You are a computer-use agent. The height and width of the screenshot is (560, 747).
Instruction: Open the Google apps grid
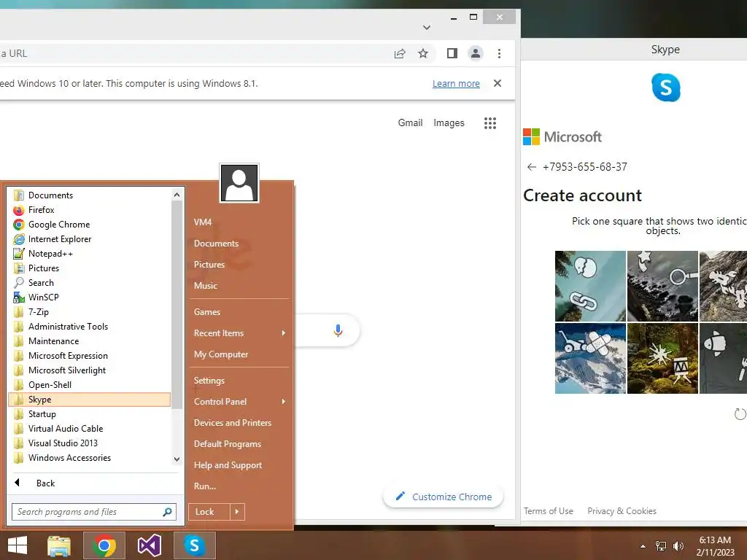tap(490, 122)
